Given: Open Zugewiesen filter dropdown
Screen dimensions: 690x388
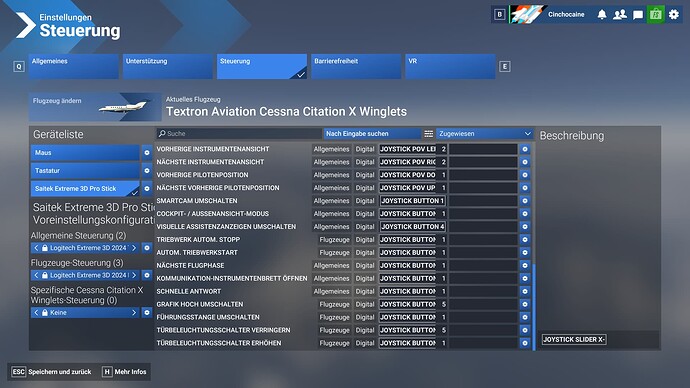Looking at the screenshot, I should coord(485,134).
